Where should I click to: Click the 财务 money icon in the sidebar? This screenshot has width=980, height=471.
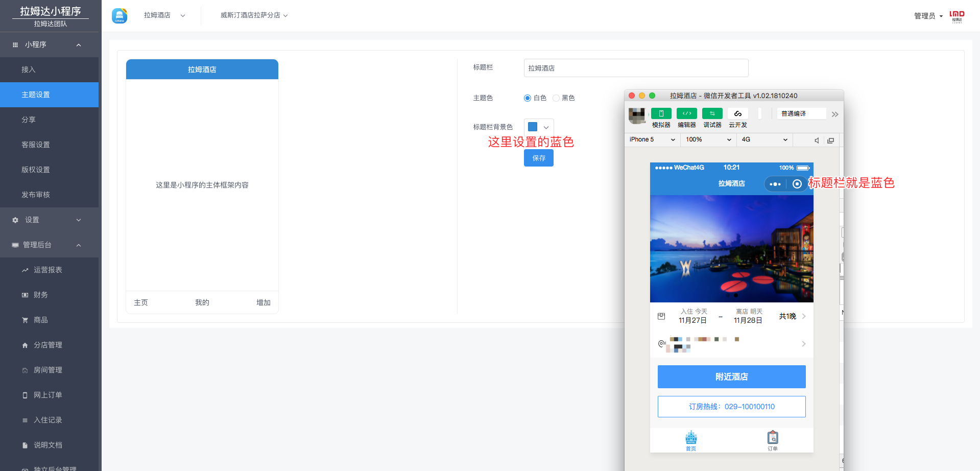click(x=25, y=295)
